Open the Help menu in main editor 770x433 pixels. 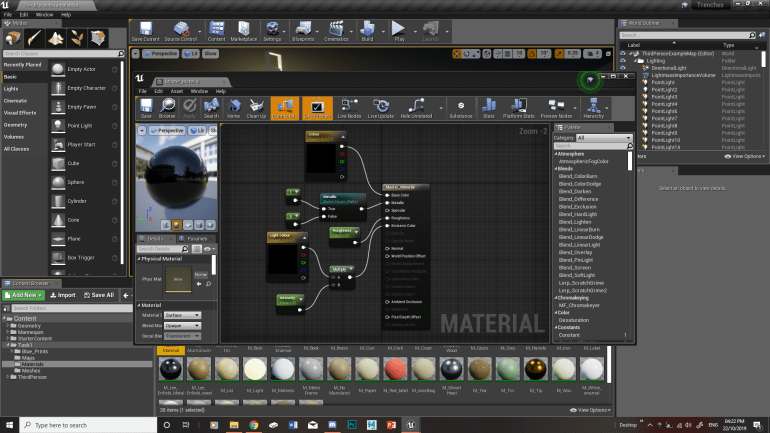[x=66, y=15]
